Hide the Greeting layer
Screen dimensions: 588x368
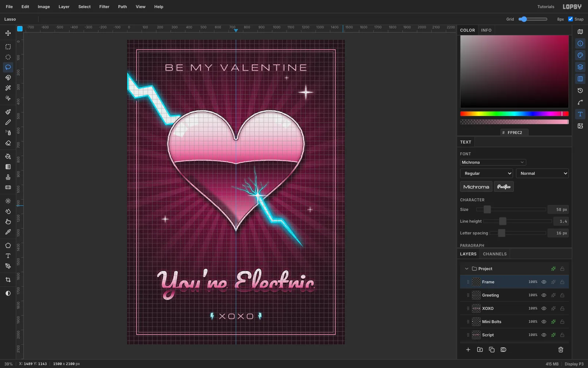click(544, 295)
